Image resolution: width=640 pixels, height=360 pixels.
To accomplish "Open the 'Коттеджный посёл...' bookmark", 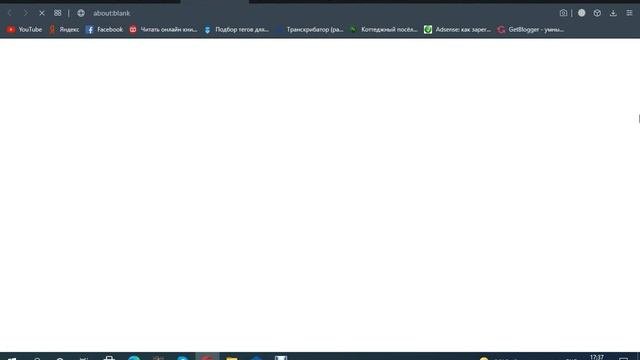I will tap(384, 29).
